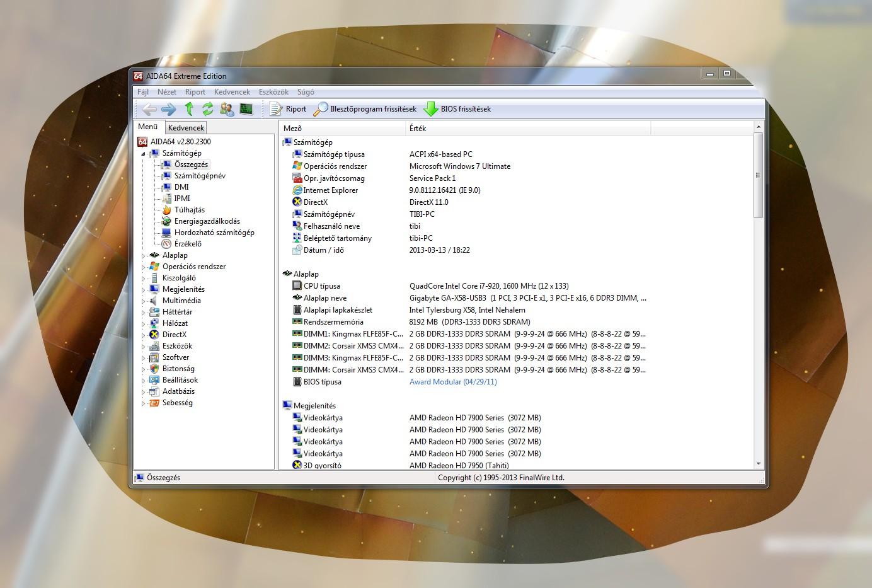Viewport: 872px width, 588px height.
Task: Open the Eszközök menu
Action: (x=273, y=92)
